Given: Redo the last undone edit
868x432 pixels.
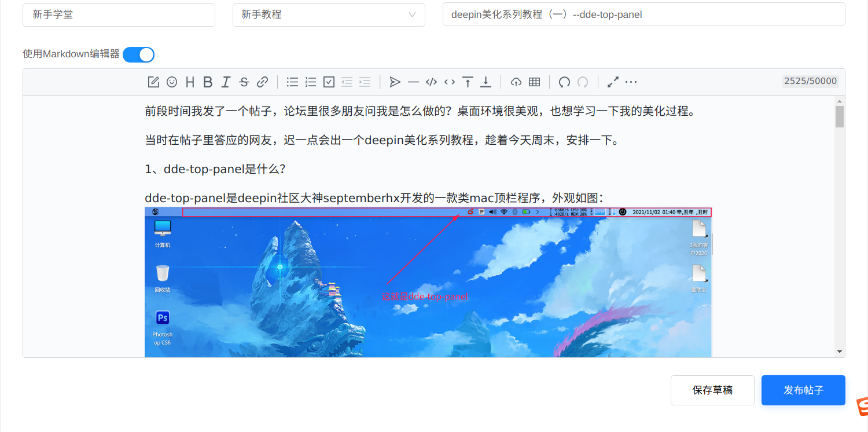Looking at the screenshot, I should (583, 82).
